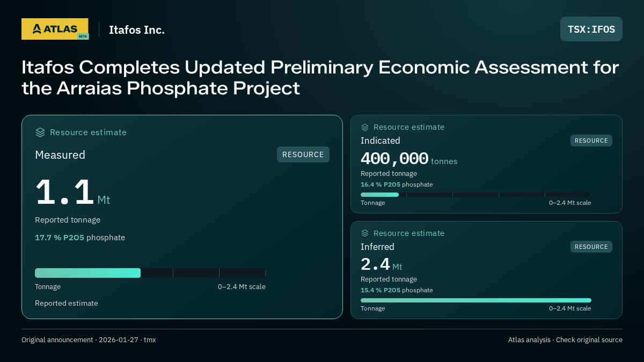Click the Itafos Inc. company name

point(137,30)
